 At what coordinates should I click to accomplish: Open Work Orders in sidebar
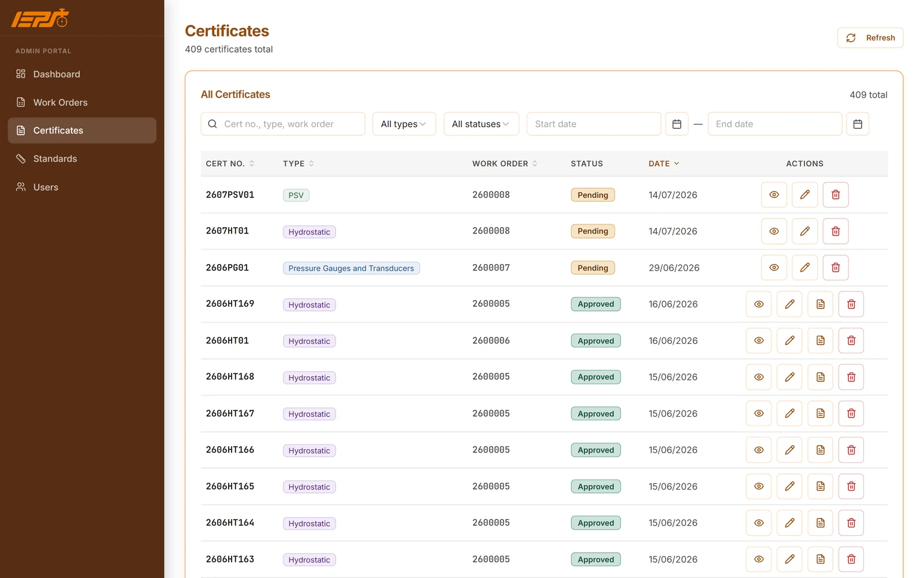coord(82,102)
